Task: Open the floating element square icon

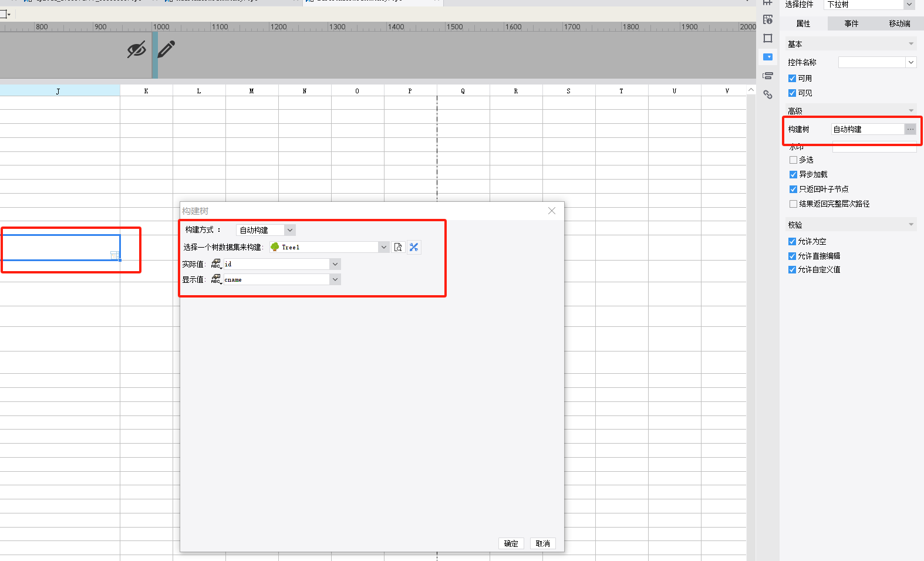Action: coord(768,38)
